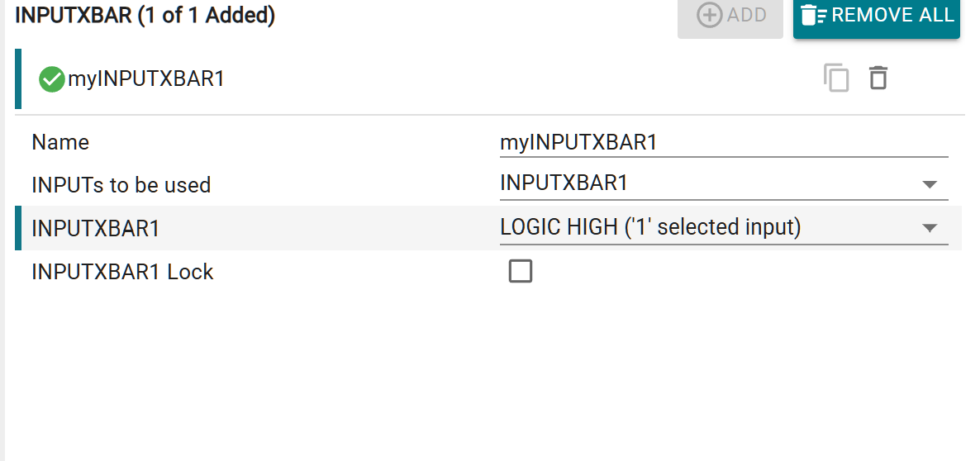Delete myINPUTXBAR1 using its trash icon

[878, 78]
